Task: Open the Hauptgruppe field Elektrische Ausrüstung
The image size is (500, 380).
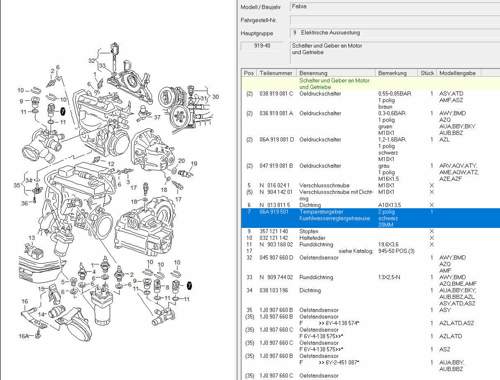Action: pyautogui.click(x=395, y=33)
